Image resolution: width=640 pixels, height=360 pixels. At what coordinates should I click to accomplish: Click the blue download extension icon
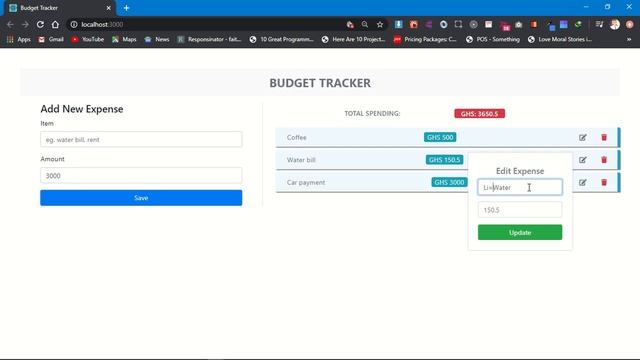[399, 24]
